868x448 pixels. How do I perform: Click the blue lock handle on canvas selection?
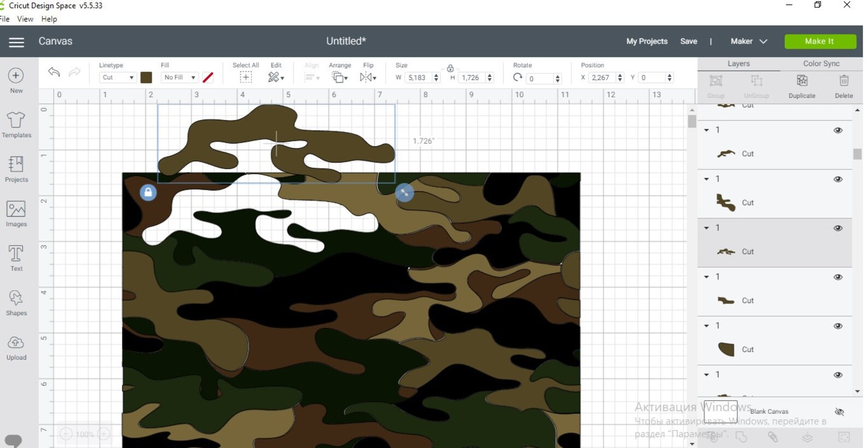click(148, 192)
